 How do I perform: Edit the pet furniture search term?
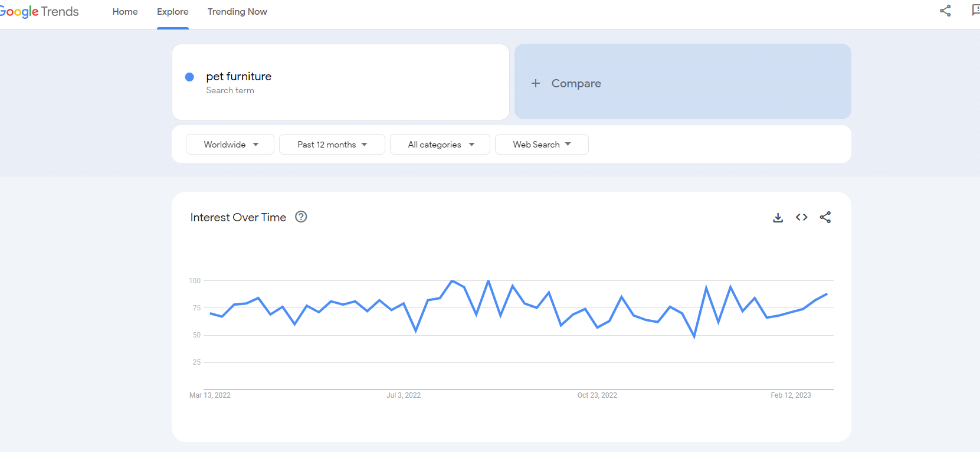[x=239, y=77]
